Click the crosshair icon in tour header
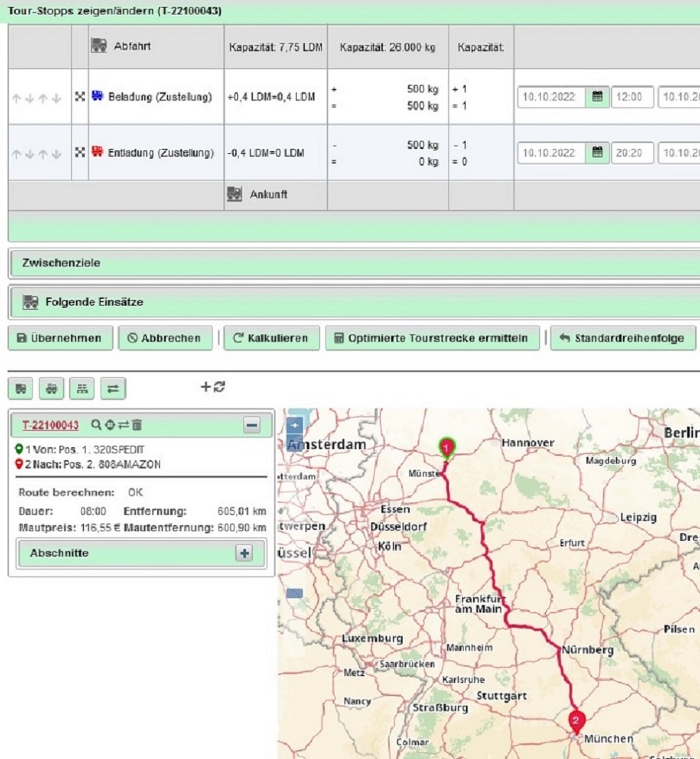This screenshot has width=700, height=759. pyautogui.click(x=110, y=425)
